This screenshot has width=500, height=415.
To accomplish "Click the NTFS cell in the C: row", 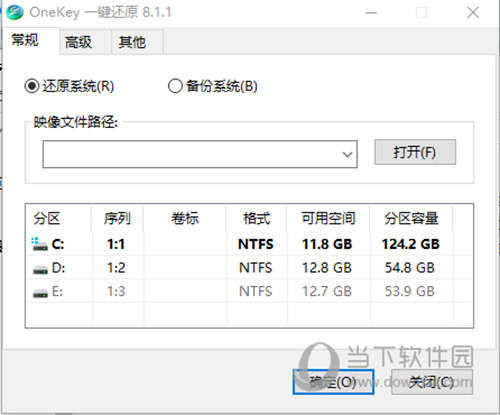I will pos(256,244).
